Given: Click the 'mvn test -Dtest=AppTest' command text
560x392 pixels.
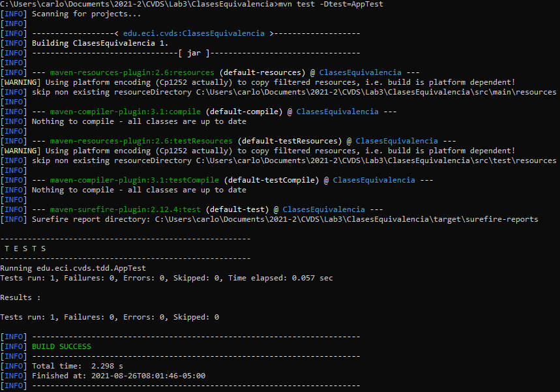Looking at the screenshot, I should [331, 5].
